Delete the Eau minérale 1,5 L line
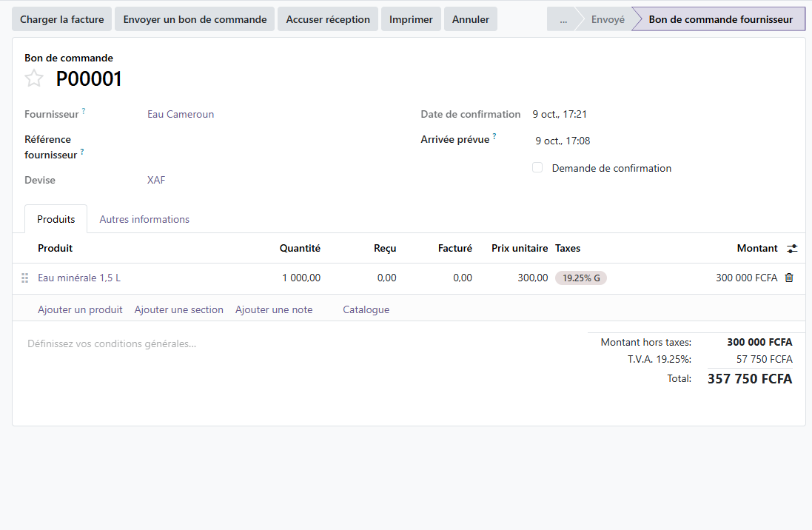This screenshot has height=530, width=812. 789,278
